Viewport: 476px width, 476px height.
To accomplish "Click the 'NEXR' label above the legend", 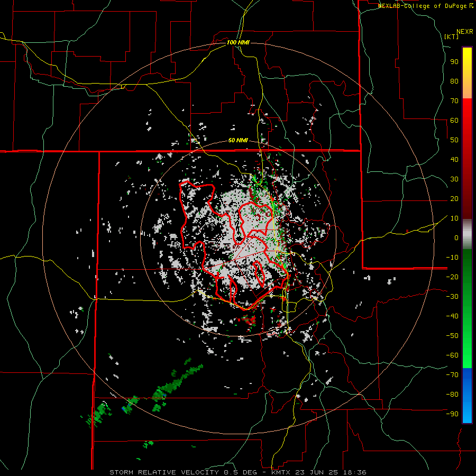I will point(465,32).
